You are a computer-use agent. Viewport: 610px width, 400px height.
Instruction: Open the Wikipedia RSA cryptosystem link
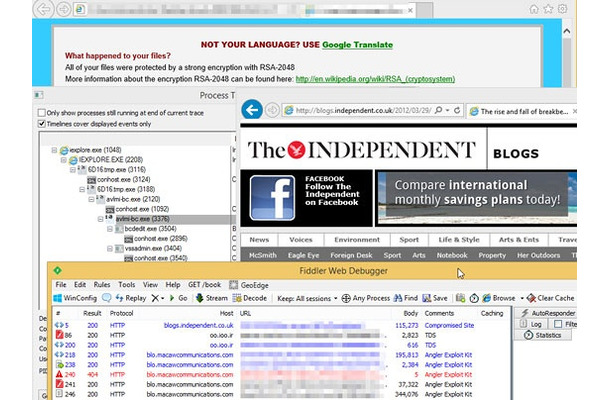click(375, 79)
